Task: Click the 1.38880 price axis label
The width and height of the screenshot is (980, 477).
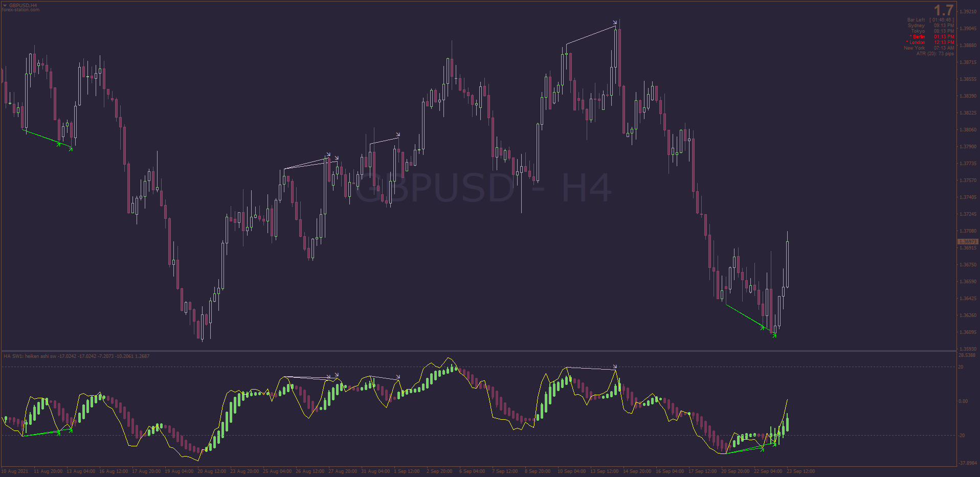Action: 968,46
